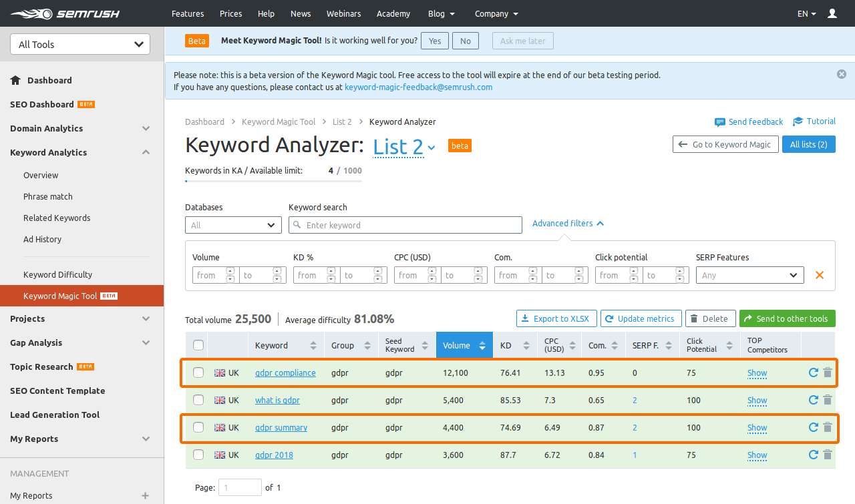Screen dimensions: 855x504
Task: Delete the gdpr compliance row
Action: coord(828,372)
